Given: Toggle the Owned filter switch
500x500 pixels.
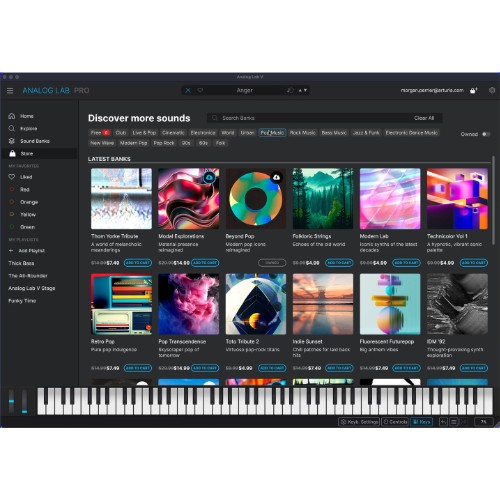Looking at the screenshot, I should click(486, 134).
